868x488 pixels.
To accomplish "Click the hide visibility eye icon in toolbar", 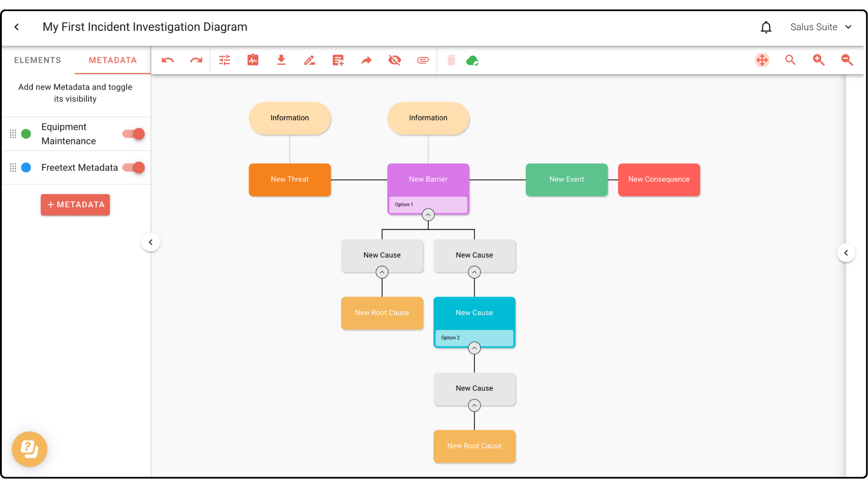I will pyautogui.click(x=395, y=60).
